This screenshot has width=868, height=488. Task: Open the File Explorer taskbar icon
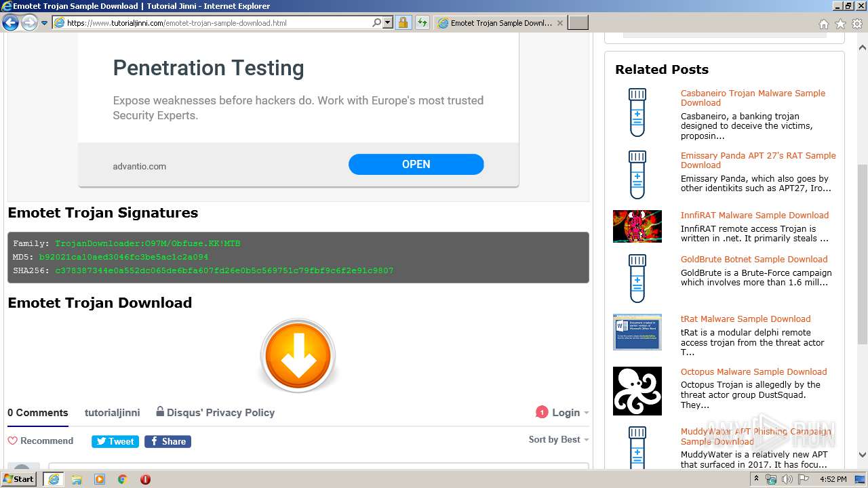click(x=77, y=479)
